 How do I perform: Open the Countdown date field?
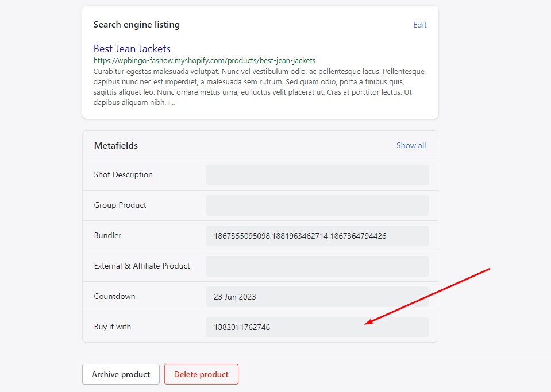point(317,297)
